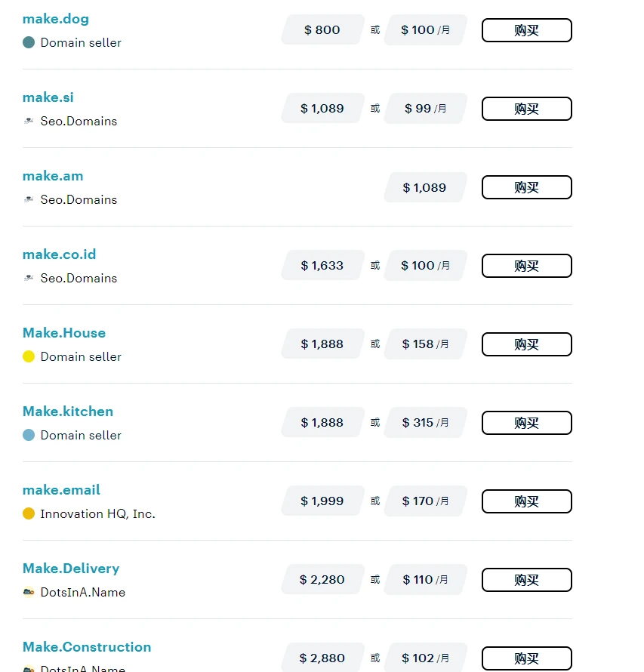644x672 pixels.
Task: Select the $2,280 price for Make.Delivery
Action: click(x=322, y=580)
